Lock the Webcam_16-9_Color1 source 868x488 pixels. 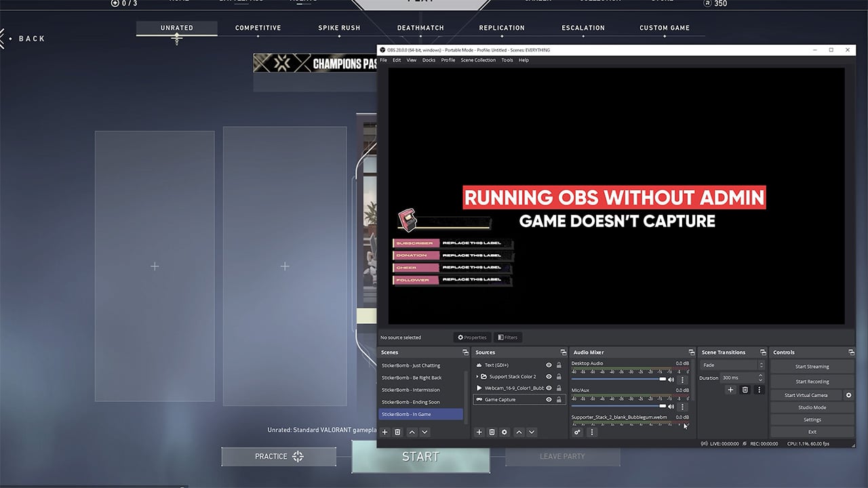(x=559, y=388)
